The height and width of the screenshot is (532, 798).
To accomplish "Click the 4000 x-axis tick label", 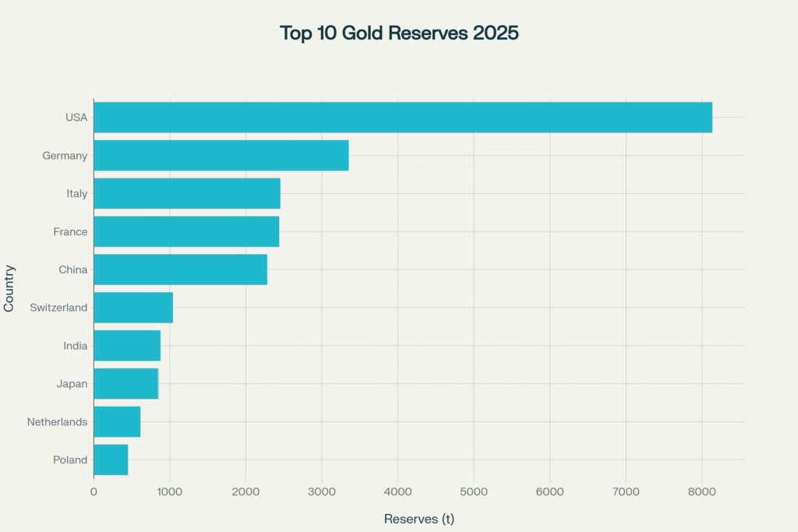I will (x=397, y=492).
